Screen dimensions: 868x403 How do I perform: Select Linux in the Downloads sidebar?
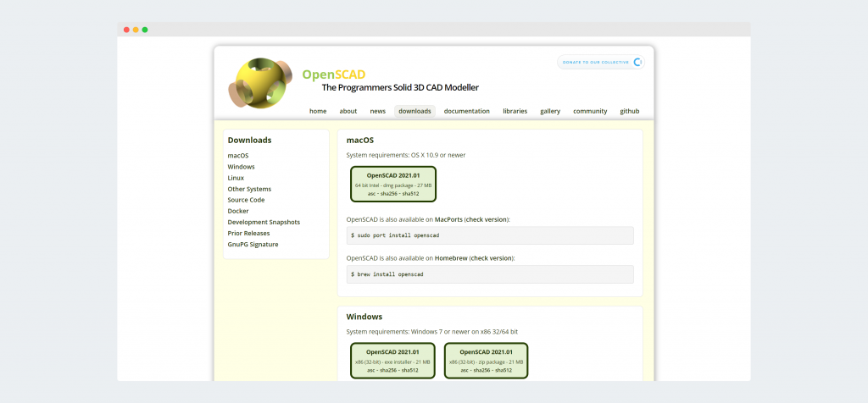coord(236,178)
